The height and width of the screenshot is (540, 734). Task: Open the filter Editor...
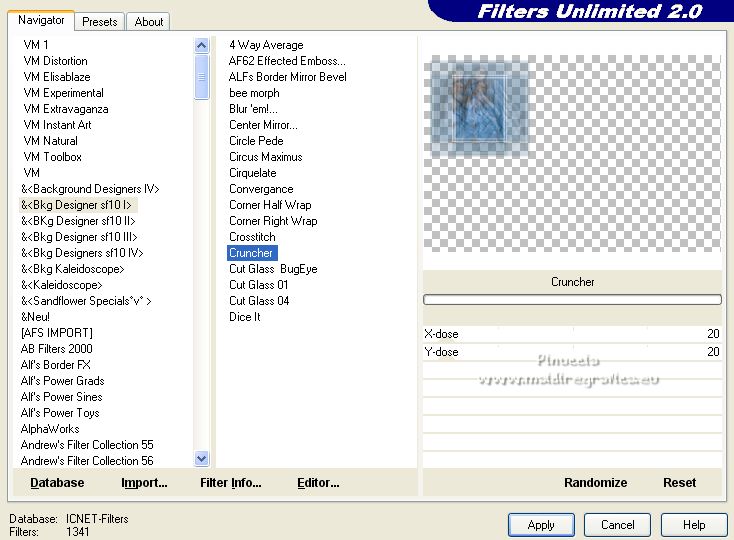(x=318, y=482)
